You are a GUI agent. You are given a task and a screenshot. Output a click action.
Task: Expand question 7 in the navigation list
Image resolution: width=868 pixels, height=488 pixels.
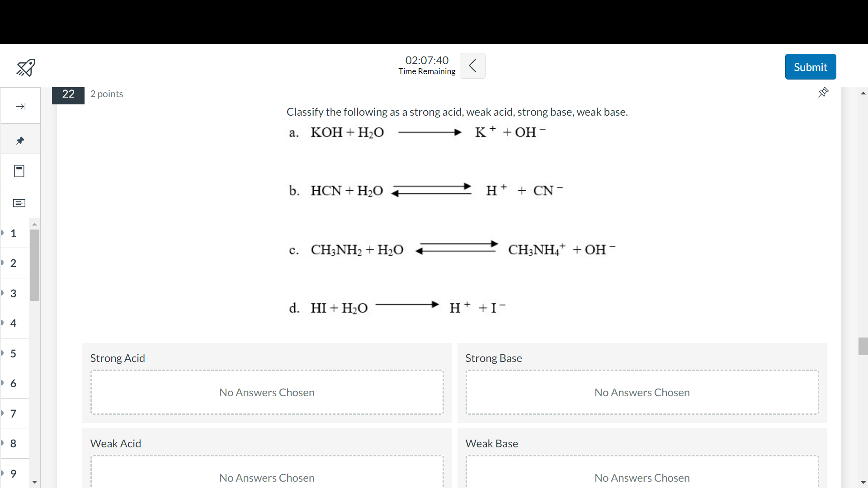pos(13,413)
